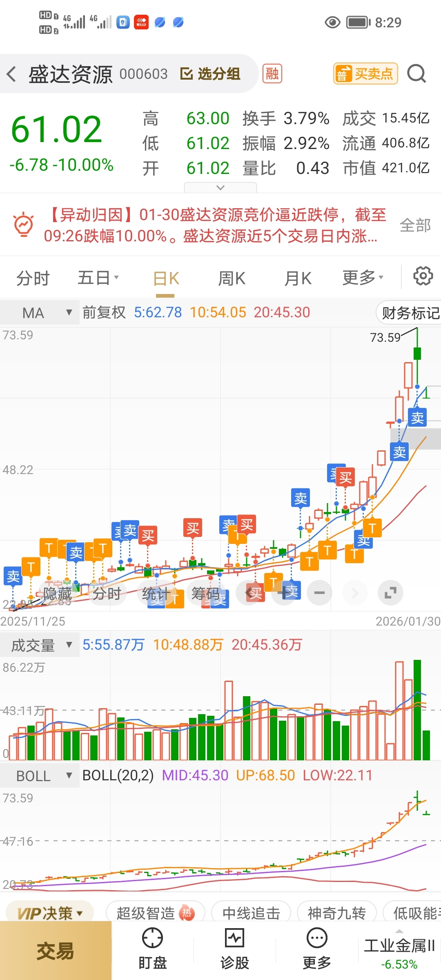The width and height of the screenshot is (441, 980).
Task: Tap the 卖 marker next to the grey box
Action: [400, 452]
